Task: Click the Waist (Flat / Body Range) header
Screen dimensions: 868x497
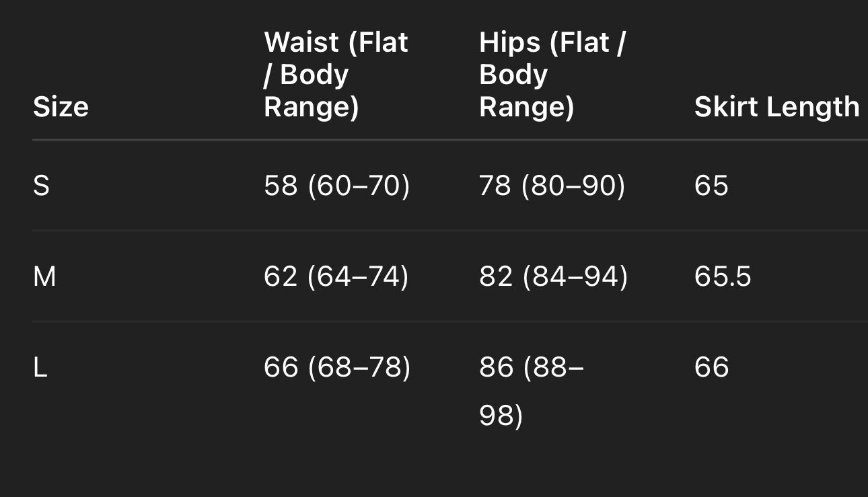Action: (x=336, y=75)
